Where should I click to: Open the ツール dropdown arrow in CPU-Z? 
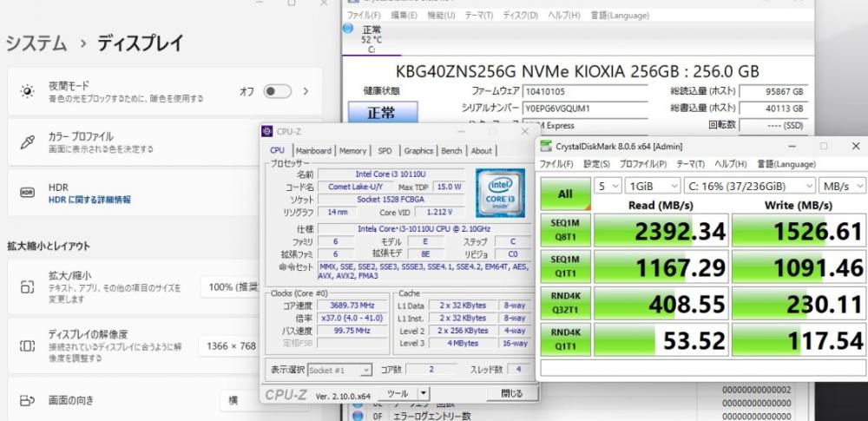(x=423, y=394)
